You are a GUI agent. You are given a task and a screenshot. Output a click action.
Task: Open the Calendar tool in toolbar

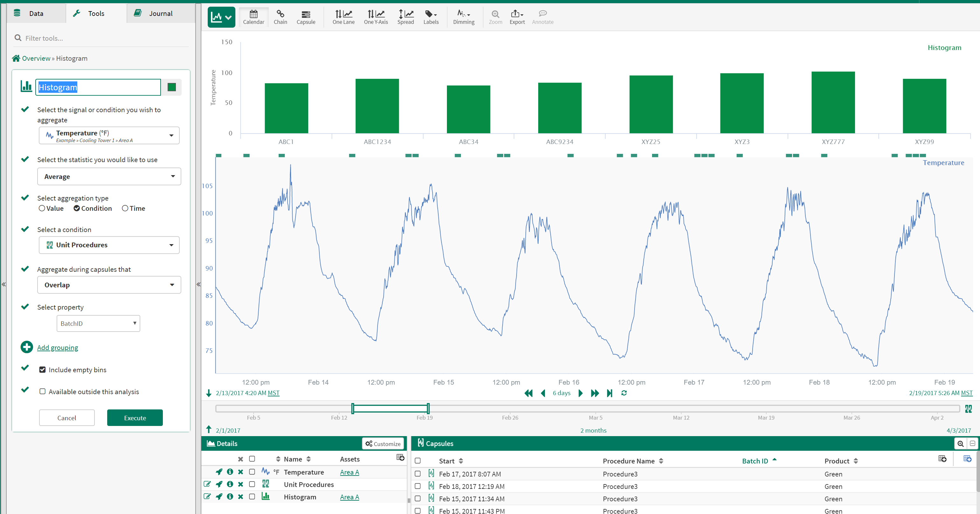click(254, 17)
